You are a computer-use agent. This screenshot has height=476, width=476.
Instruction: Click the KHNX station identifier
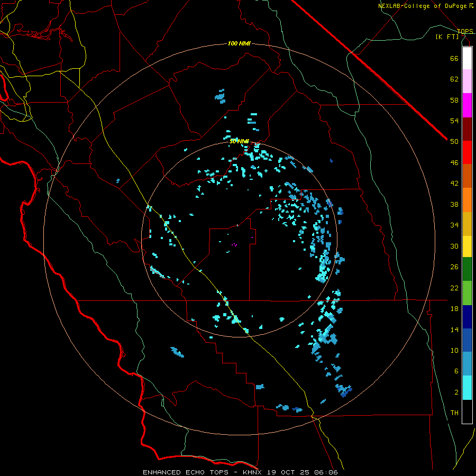click(253, 472)
